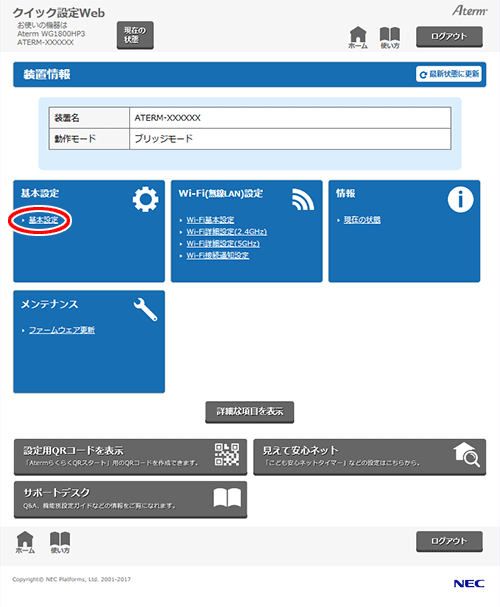Image resolution: width=500 pixels, height=607 pixels.
Task: Open the サポートデスク banner
Action: 130,499
